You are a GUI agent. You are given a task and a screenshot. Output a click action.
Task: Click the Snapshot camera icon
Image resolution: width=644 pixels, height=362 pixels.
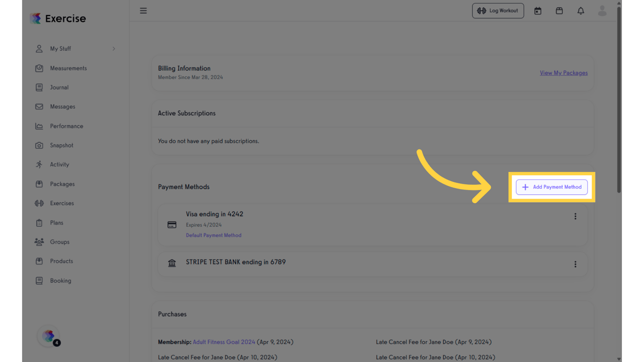point(39,145)
